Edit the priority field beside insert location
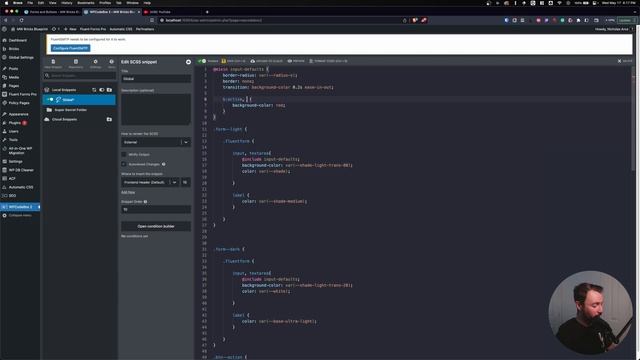The image size is (640, 360). point(186,182)
